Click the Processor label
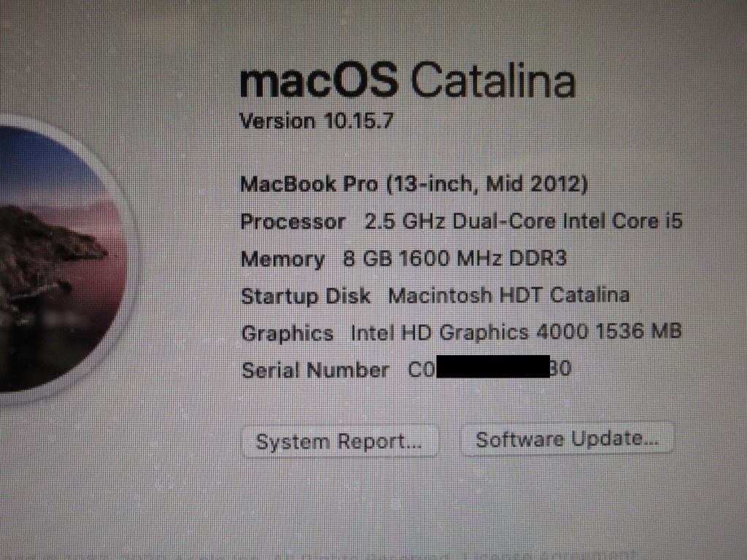This screenshot has height=560, width=747. (293, 222)
